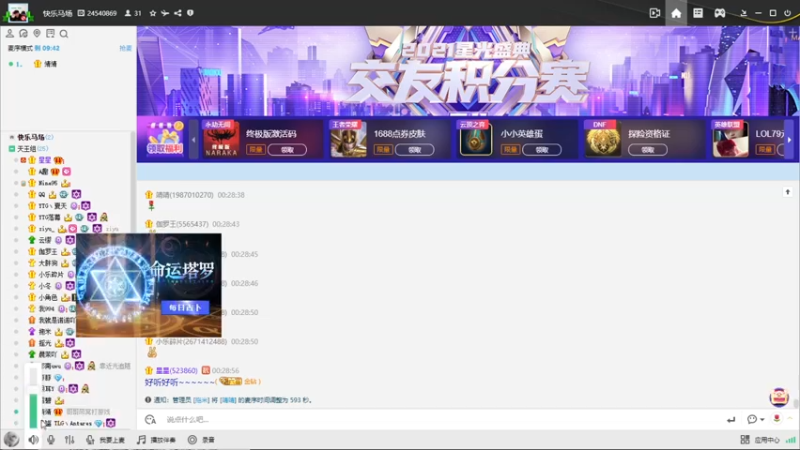Open the 应用中心 app center
Screen dimensions: 800x450
point(767,440)
